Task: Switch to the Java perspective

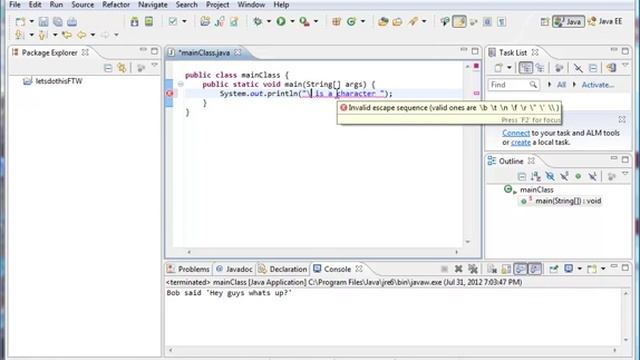Action: coord(568,22)
